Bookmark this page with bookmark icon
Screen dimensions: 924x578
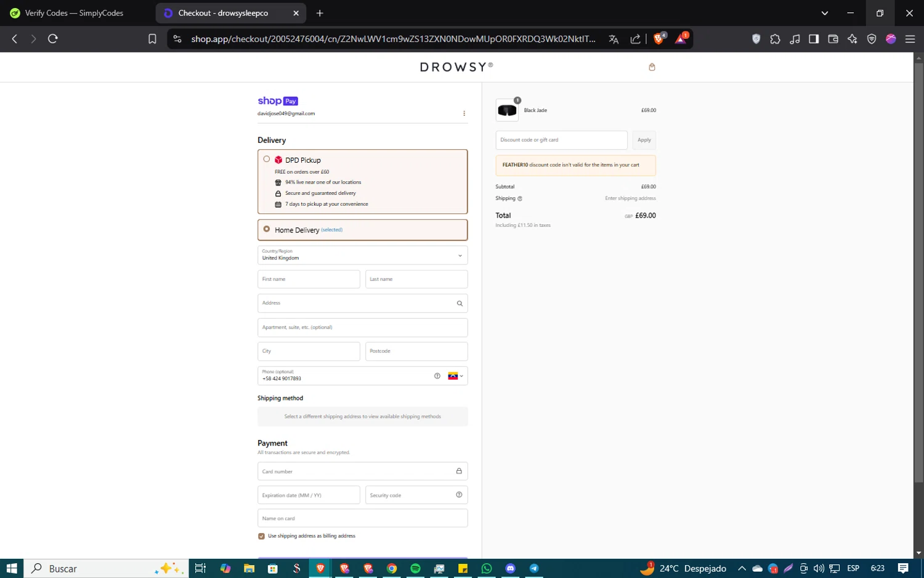click(x=152, y=39)
